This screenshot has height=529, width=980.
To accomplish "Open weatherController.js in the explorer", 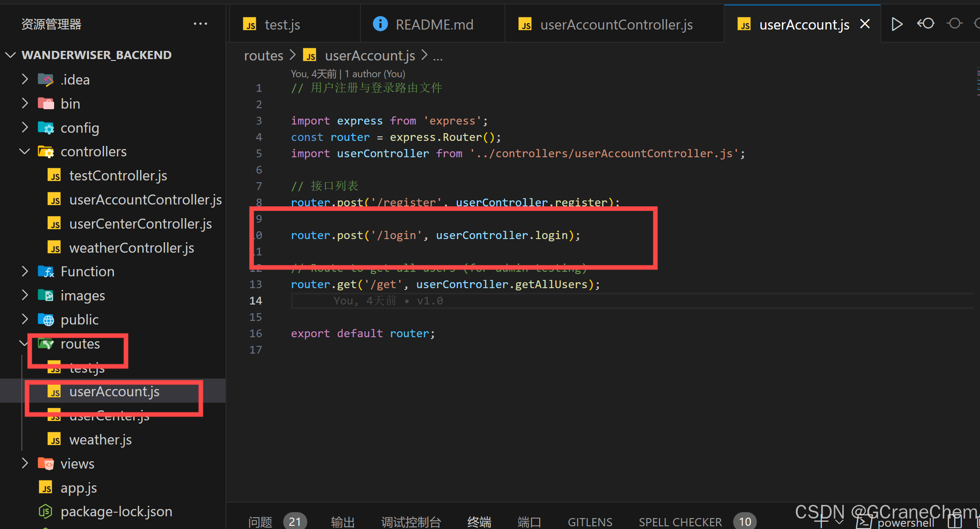I will coord(131,248).
